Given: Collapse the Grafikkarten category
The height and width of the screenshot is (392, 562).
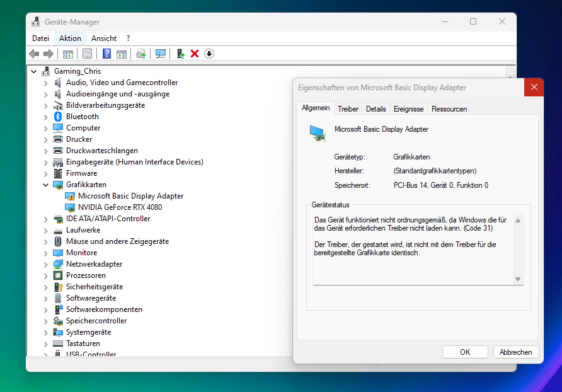Looking at the screenshot, I should pos(45,185).
